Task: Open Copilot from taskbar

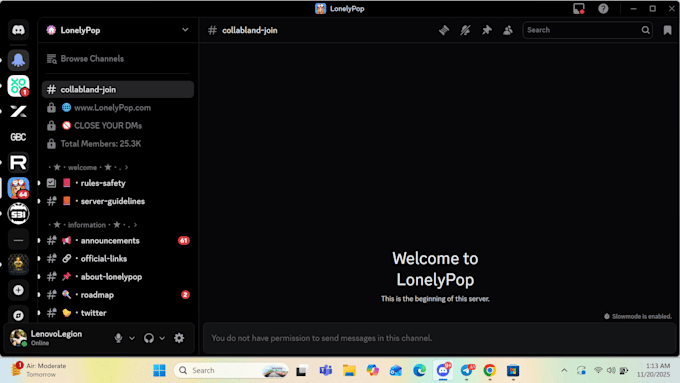Action: (373, 370)
